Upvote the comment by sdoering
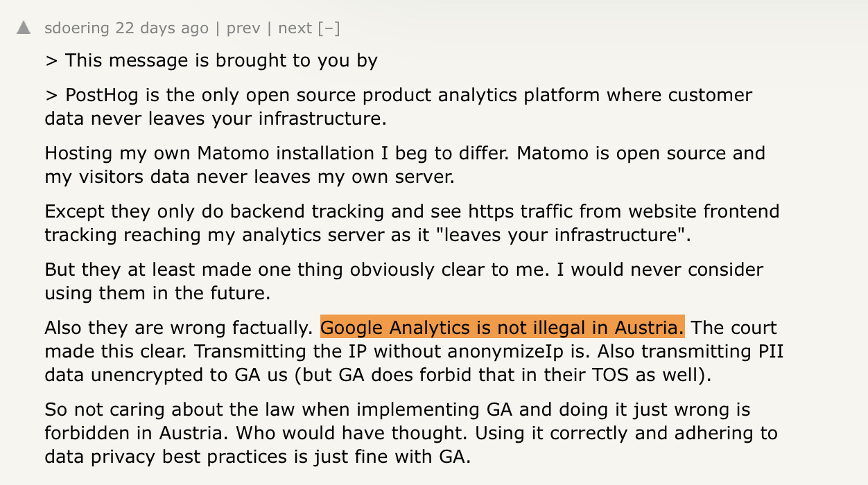Image resolution: width=868 pixels, height=485 pixels. point(24,28)
